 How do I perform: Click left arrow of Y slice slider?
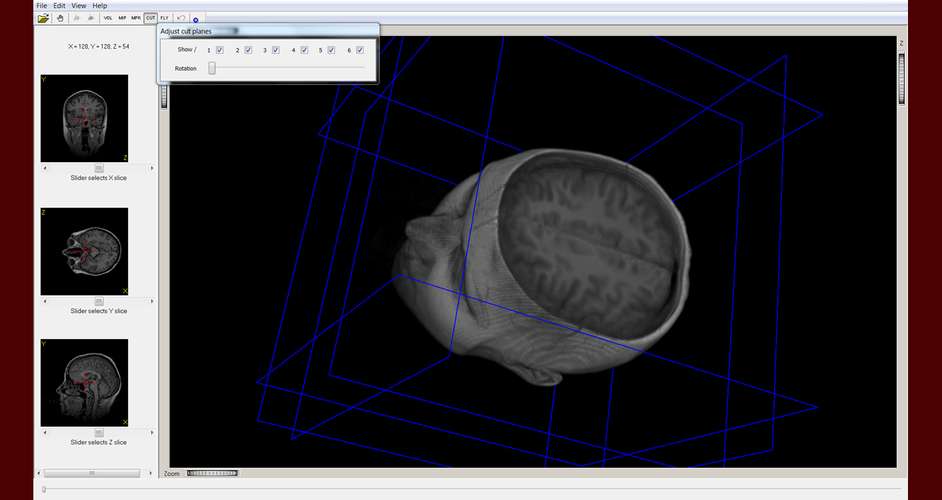pos(45,301)
